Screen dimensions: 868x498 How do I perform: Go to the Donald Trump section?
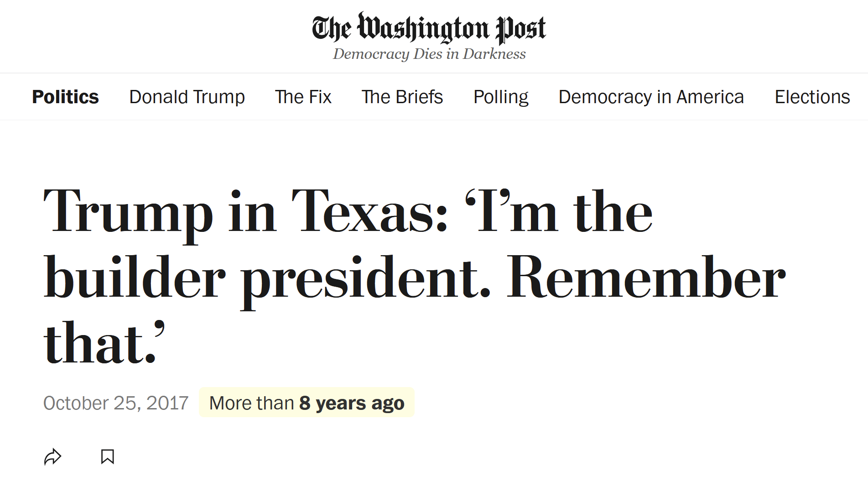point(187,97)
